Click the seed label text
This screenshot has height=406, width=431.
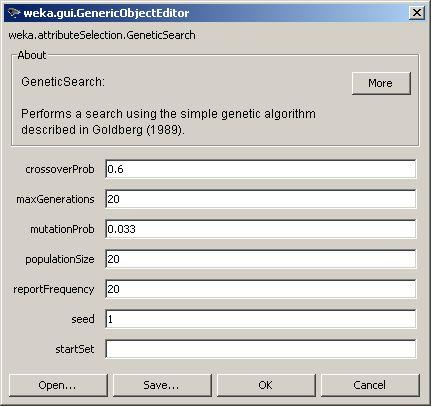coord(83,319)
